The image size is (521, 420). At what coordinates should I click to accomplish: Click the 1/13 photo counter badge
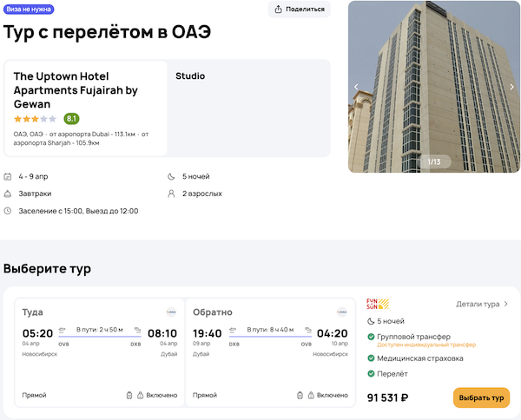point(434,161)
